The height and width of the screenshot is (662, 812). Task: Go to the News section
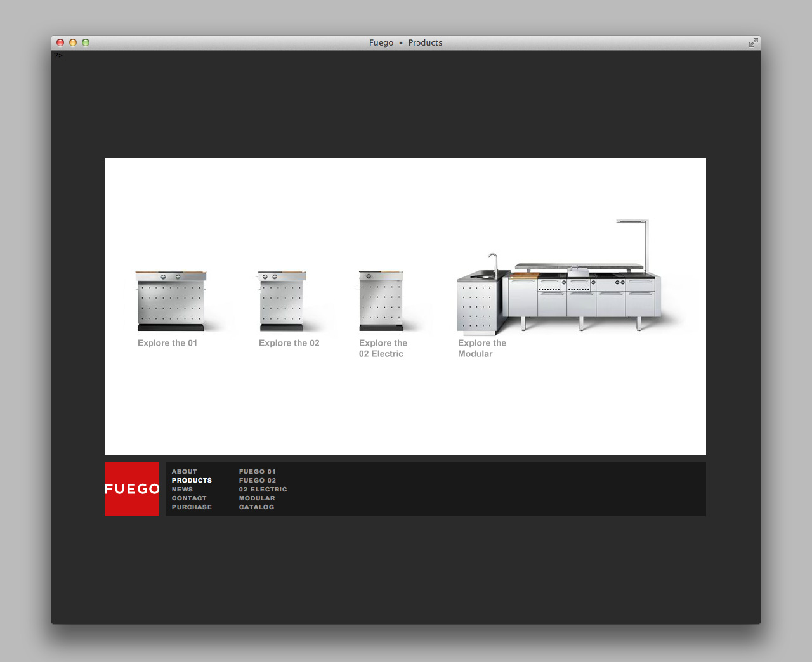(x=182, y=490)
